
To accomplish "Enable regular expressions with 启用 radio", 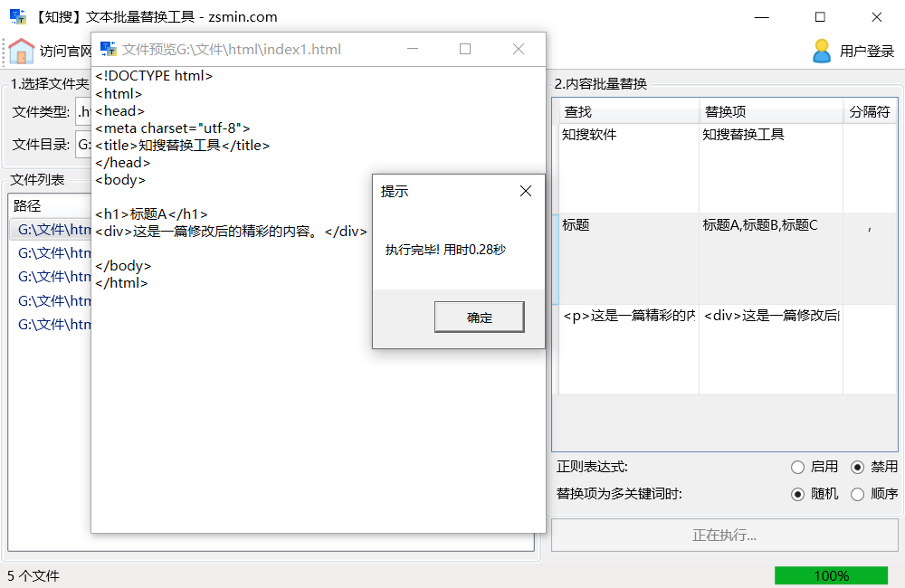I will tap(797, 468).
